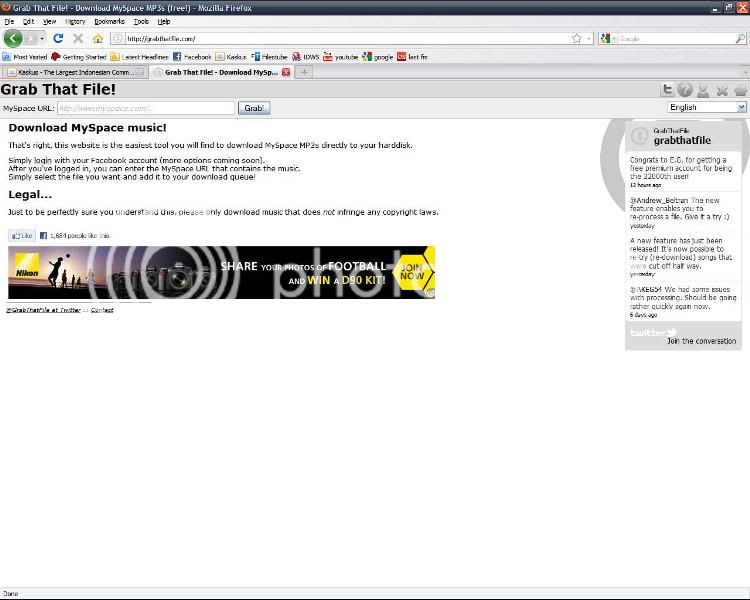Open the English language dropdown
Screen dimensions: 750x600
point(706,107)
